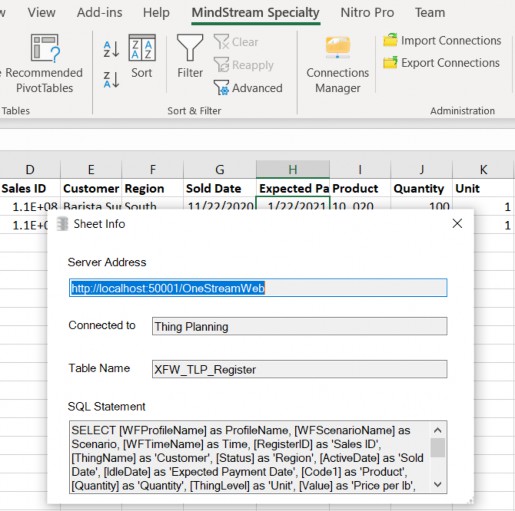Click SQL Statement scroll up arrow
515x511 pixels.
[438, 430]
